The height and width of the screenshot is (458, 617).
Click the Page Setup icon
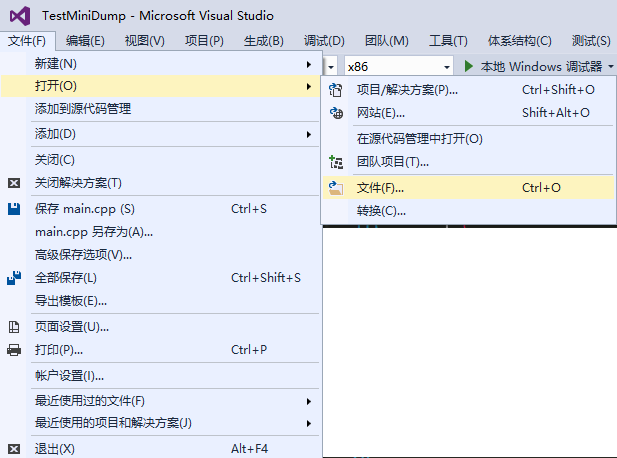(14, 326)
